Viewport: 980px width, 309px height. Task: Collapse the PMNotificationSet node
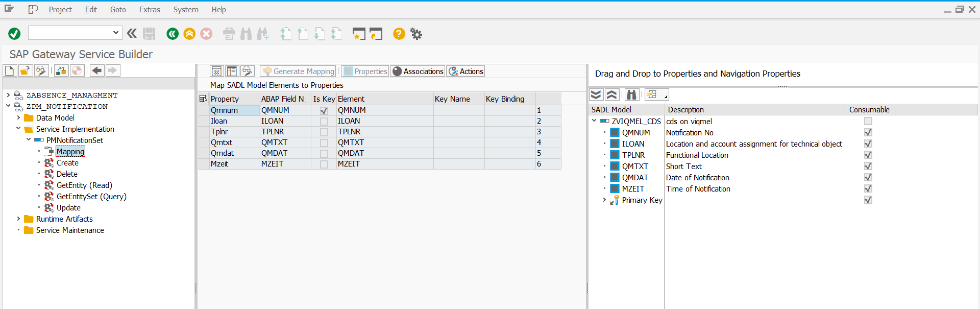tap(29, 140)
